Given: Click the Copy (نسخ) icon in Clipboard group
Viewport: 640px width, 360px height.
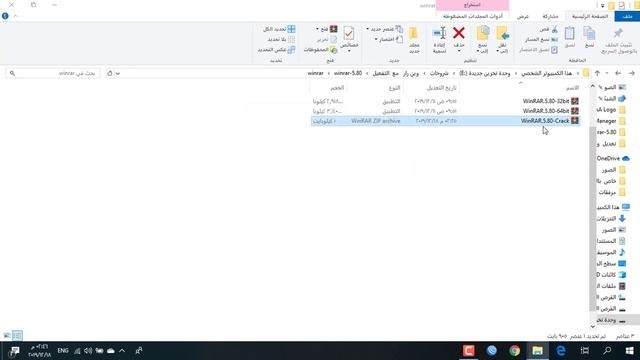Looking at the screenshot, I should [x=589, y=33].
